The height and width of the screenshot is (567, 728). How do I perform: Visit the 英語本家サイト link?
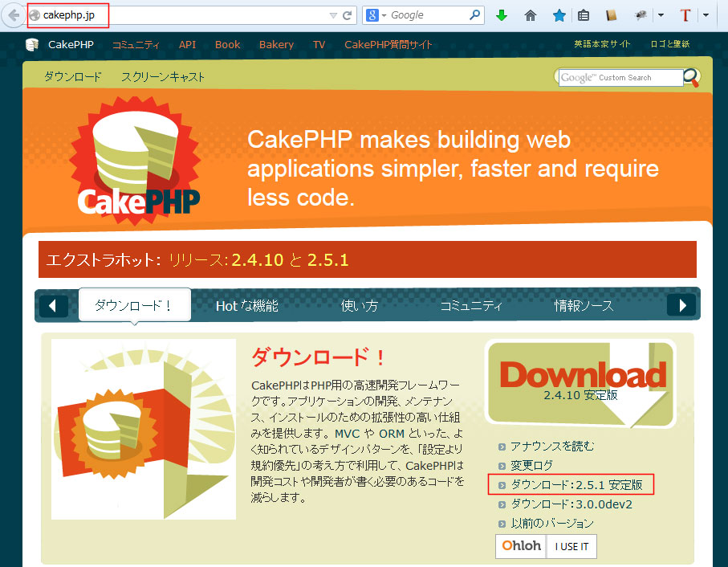click(602, 44)
